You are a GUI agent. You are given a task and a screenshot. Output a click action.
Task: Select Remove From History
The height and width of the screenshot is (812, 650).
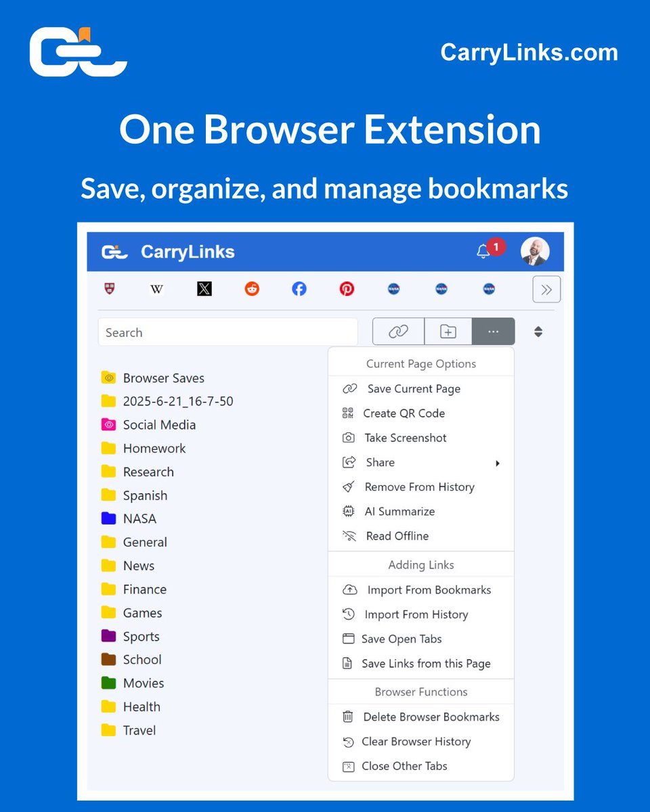(421, 487)
